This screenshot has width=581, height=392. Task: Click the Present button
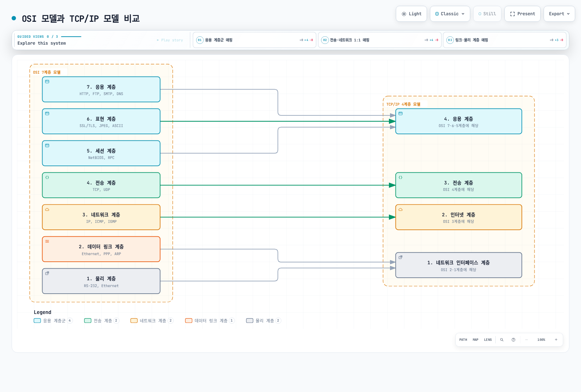click(523, 14)
